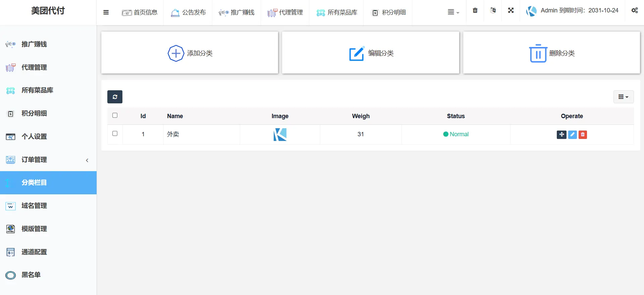
Task: Click the 编辑分类 edit category card
Action: tap(370, 53)
